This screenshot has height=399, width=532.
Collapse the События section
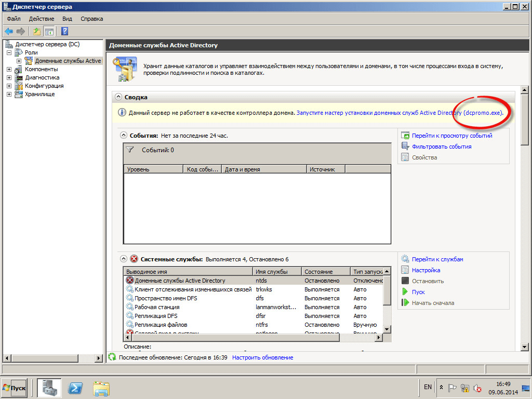(124, 135)
